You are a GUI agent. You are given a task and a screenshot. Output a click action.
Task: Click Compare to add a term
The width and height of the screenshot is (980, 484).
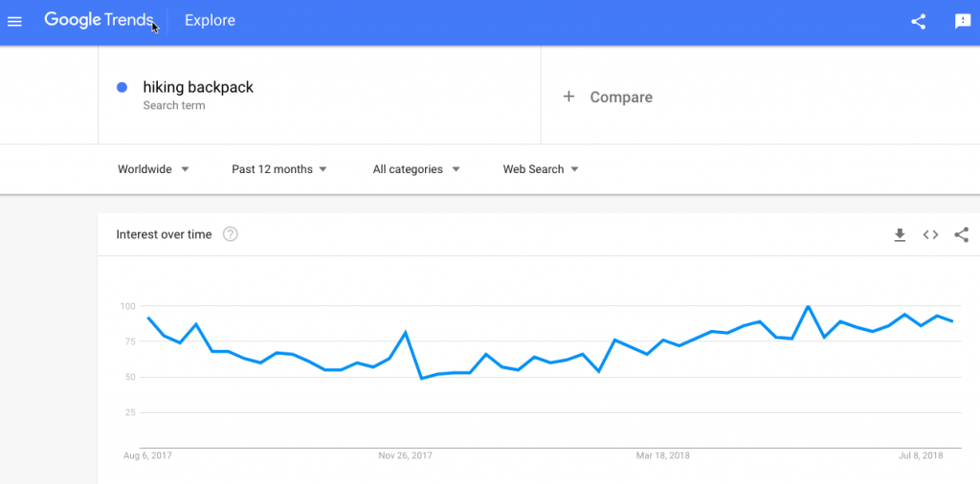coord(621,98)
